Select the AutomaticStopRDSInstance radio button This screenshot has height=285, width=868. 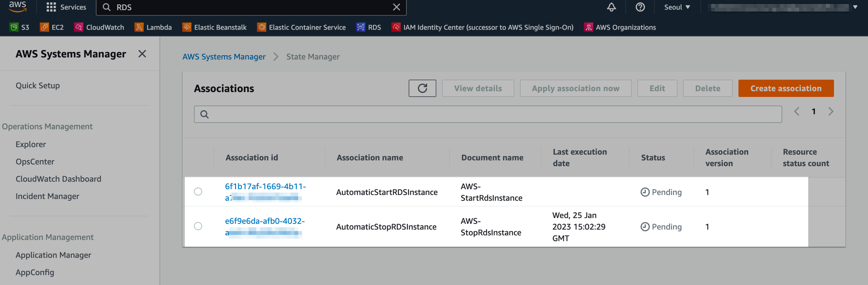(x=198, y=226)
